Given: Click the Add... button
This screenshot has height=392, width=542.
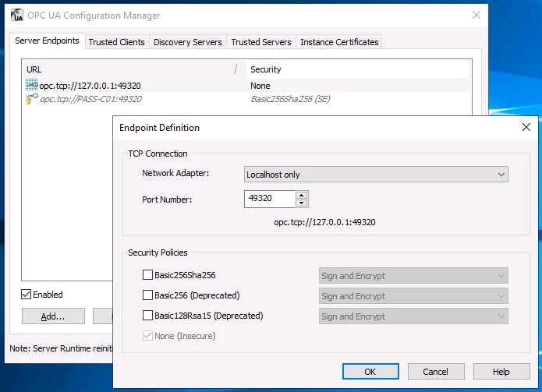Looking at the screenshot, I should [52, 316].
